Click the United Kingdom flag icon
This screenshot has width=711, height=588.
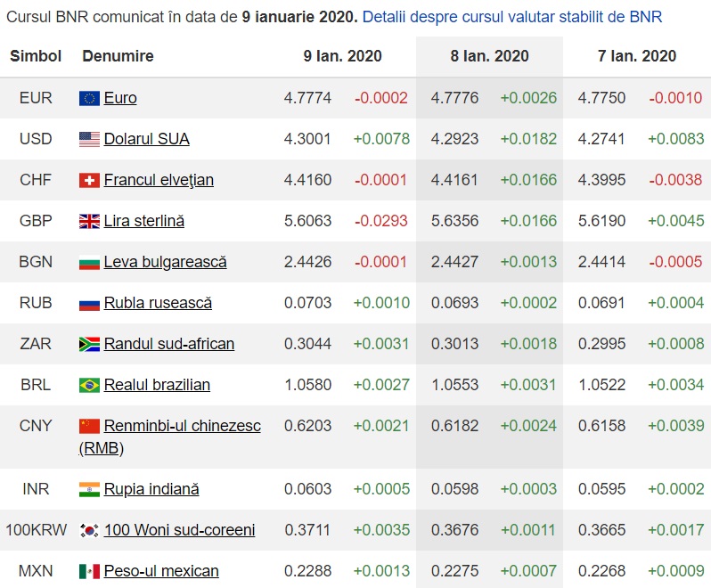click(89, 221)
